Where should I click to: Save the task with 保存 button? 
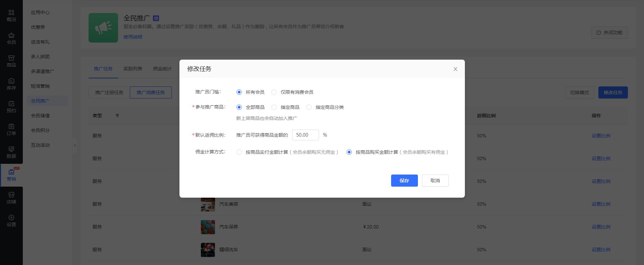tap(405, 181)
